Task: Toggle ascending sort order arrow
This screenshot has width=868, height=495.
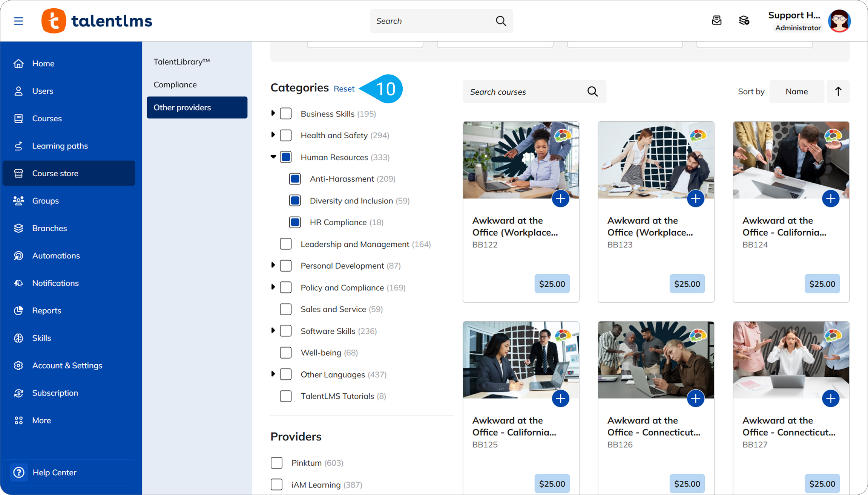Action: 838,92
